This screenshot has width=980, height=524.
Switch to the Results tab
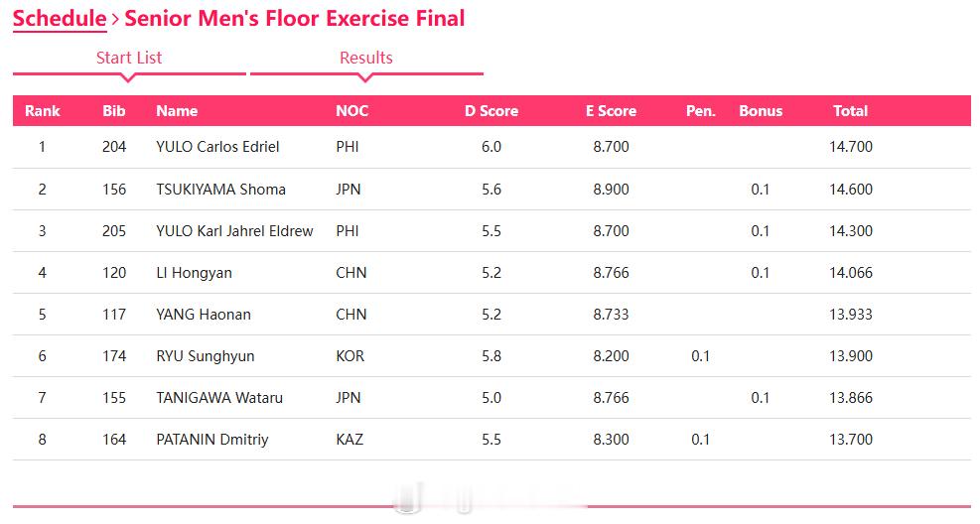pyautogui.click(x=366, y=59)
